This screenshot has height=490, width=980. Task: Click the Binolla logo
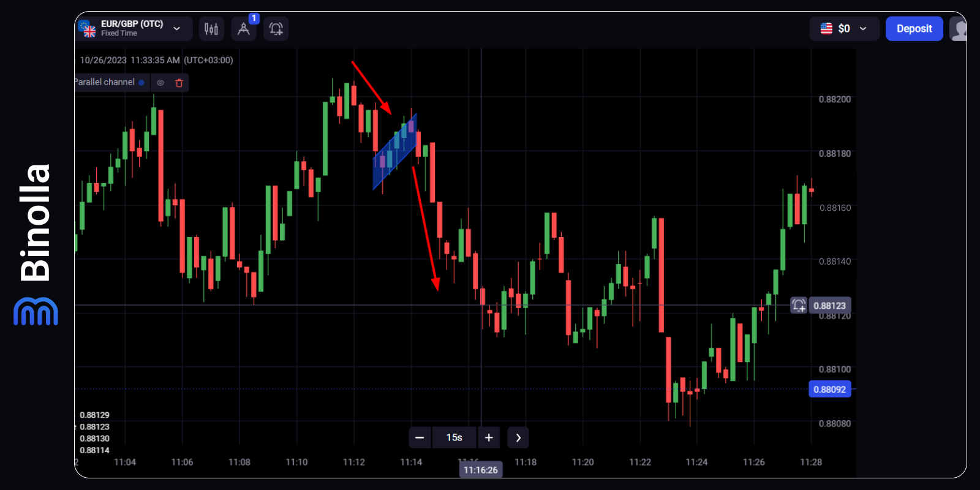coord(36,245)
